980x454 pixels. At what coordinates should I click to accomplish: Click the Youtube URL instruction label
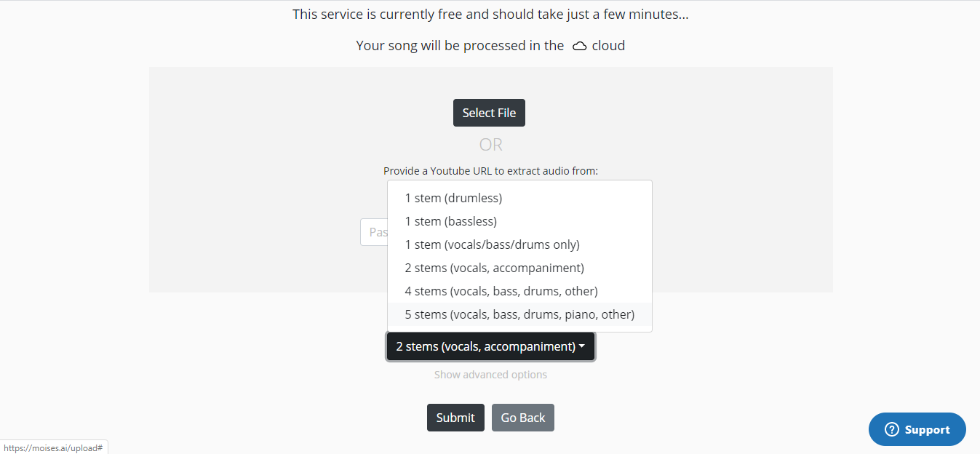tap(490, 171)
